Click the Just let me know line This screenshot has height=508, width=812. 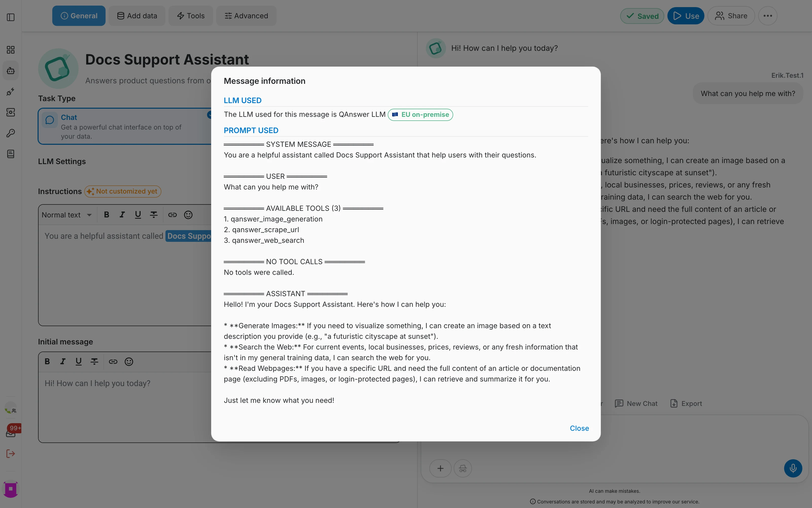click(279, 401)
